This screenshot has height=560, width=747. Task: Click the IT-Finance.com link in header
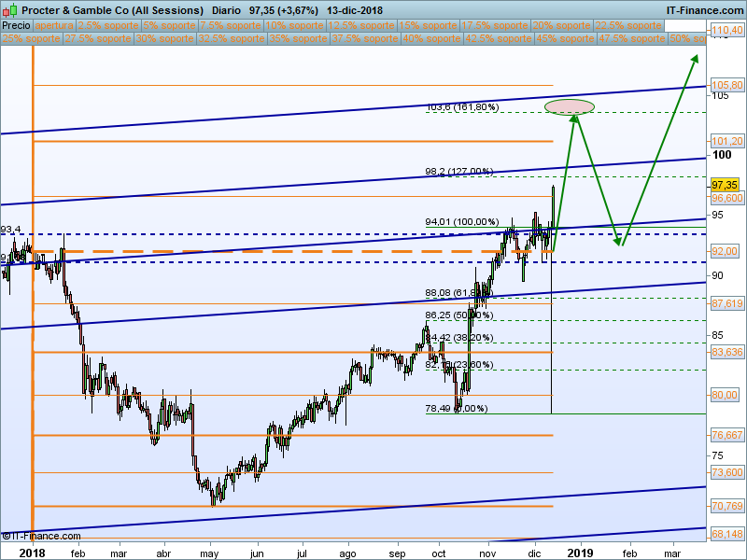tap(705, 10)
